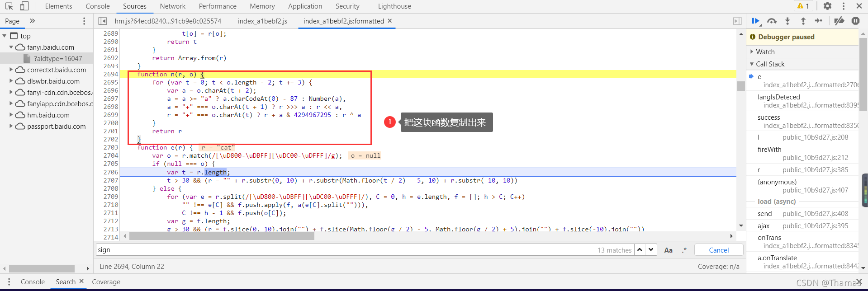Click the navigator pane horizontal scrollbar

pos(42,268)
